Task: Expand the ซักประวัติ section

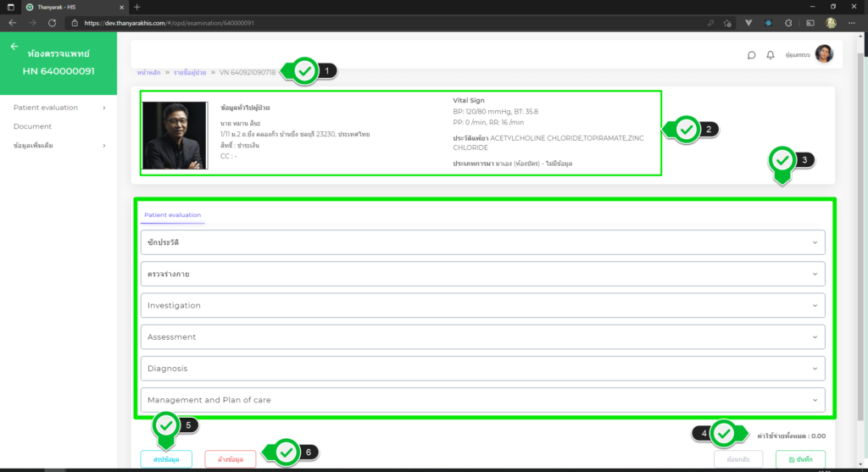Action: 482,242
